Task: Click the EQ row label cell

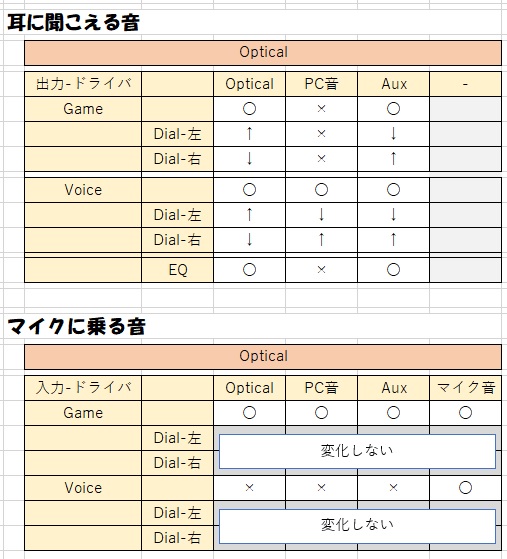Action: pos(178,270)
